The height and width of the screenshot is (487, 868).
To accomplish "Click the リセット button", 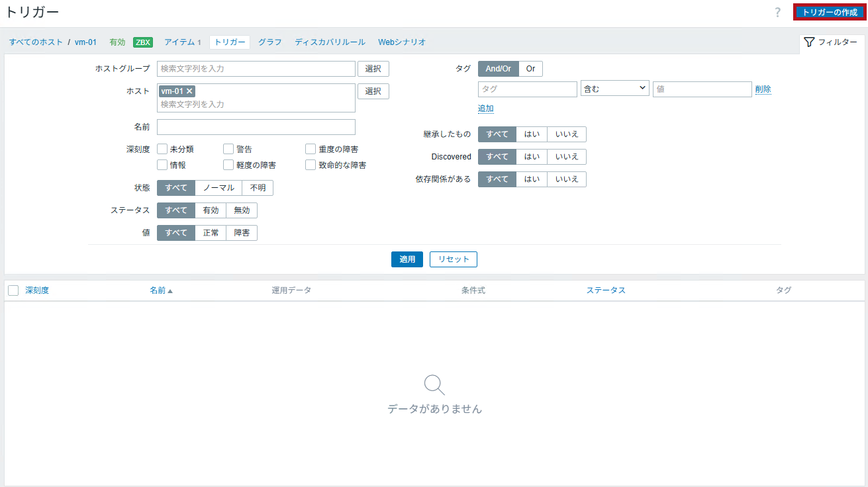I will pos(453,259).
